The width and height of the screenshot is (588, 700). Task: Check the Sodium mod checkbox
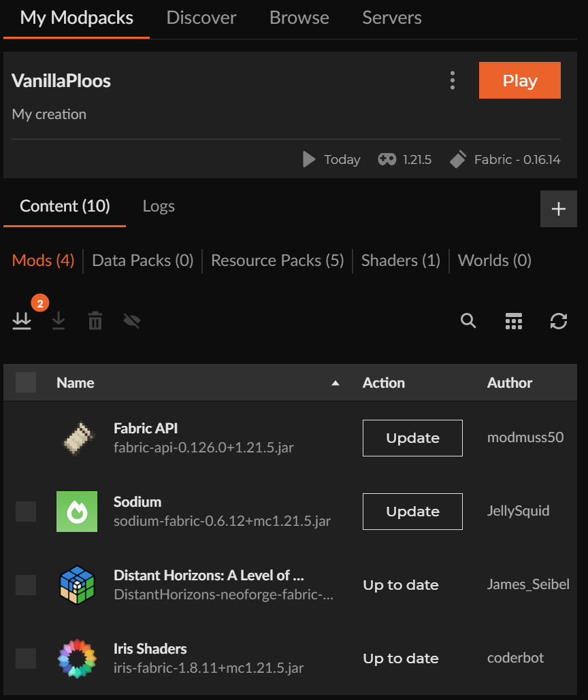26,511
